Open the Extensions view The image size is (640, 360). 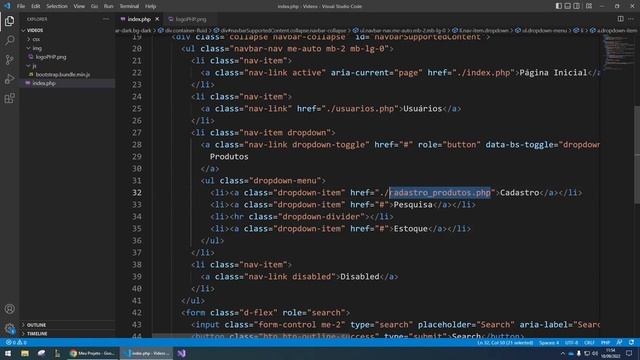click(9, 98)
